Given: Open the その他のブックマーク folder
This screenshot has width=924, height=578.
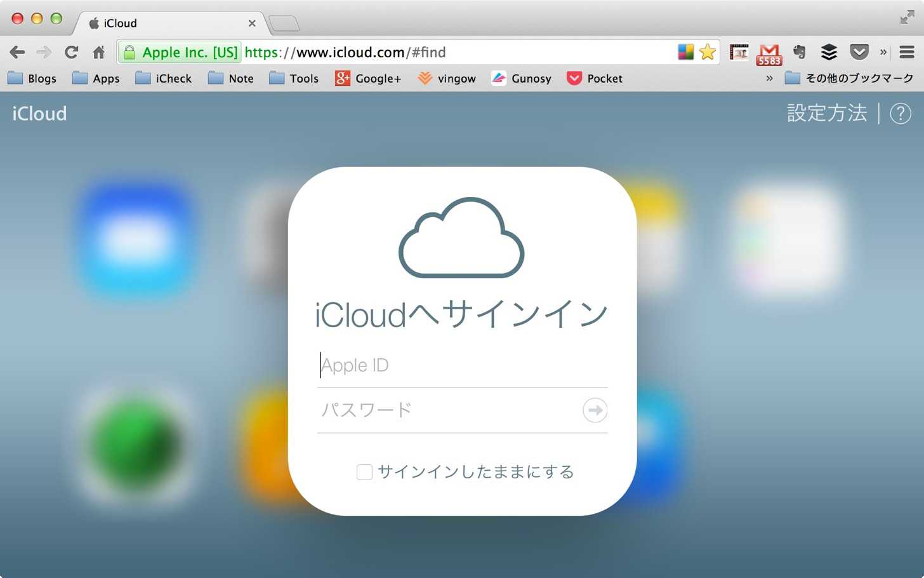Looking at the screenshot, I should (849, 78).
